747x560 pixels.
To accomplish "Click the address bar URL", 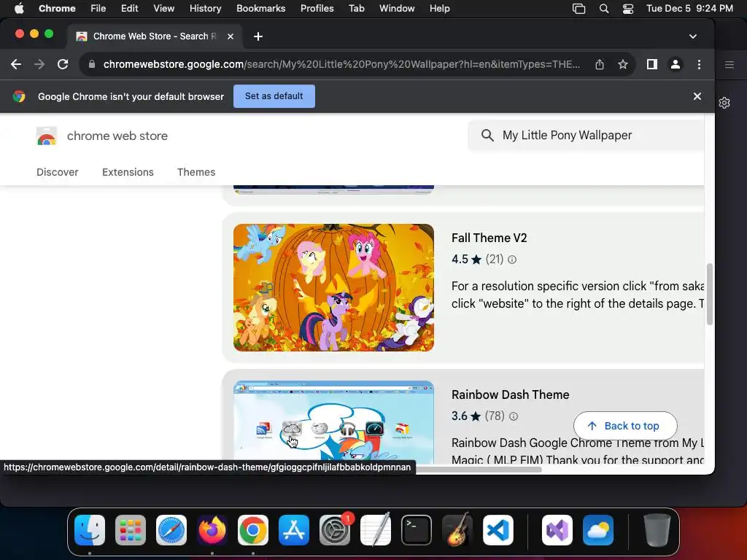I will click(x=341, y=64).
